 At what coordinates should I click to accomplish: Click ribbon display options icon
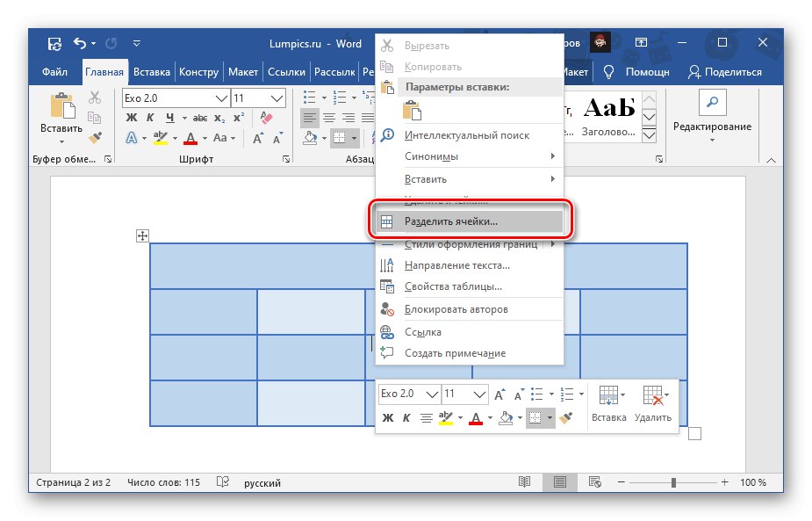point(642,43)
